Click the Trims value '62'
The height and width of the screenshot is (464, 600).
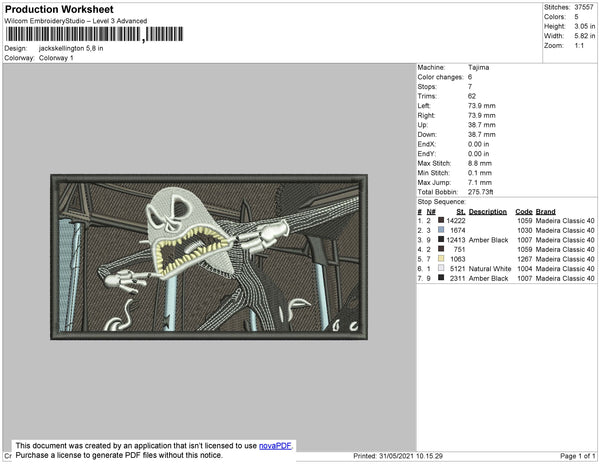[472, 96]
